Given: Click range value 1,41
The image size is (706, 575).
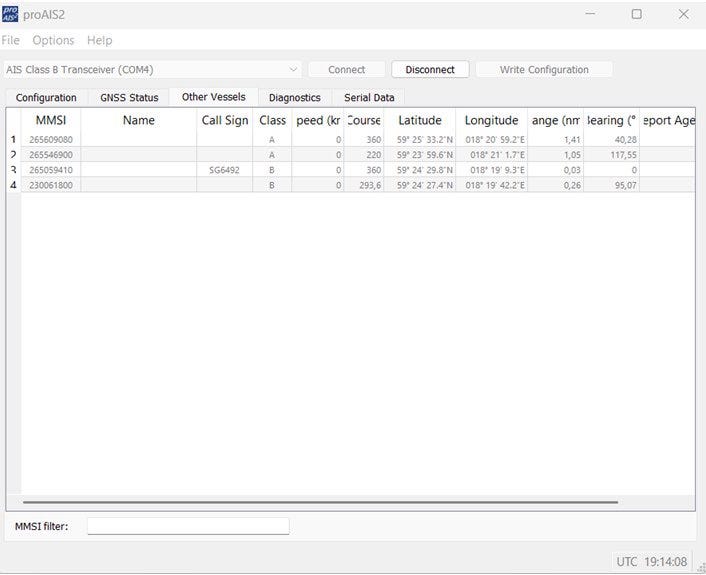Looking at the screenshot, I should pos(556,140).
